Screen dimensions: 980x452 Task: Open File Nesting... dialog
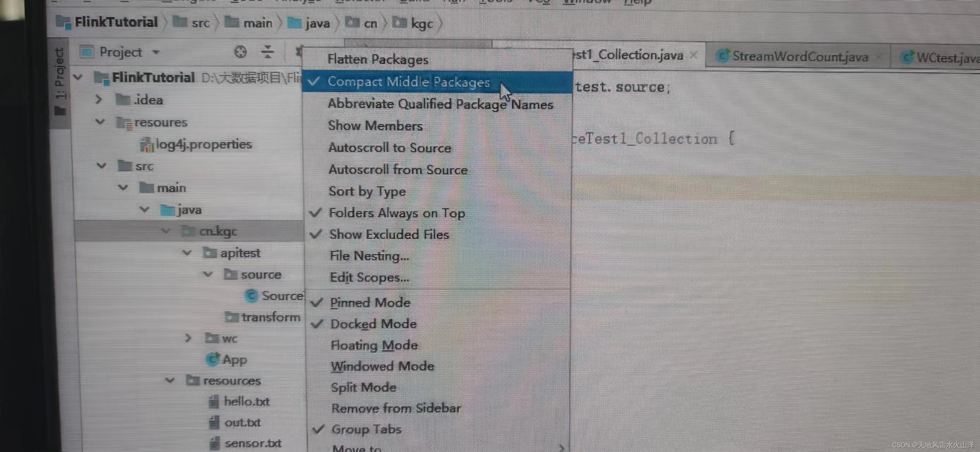pos(369,256)
